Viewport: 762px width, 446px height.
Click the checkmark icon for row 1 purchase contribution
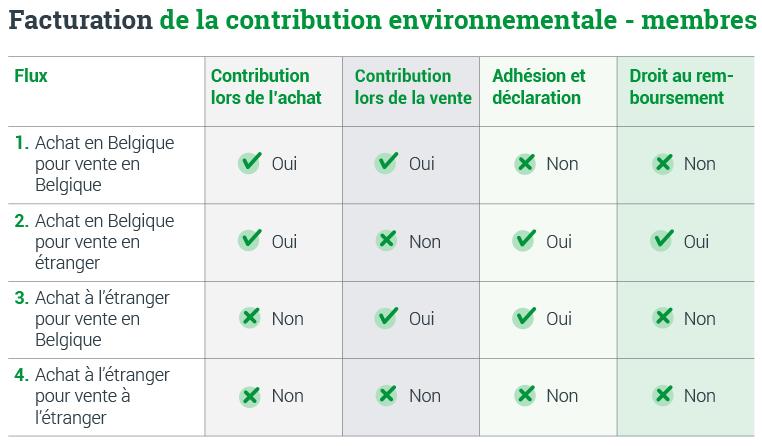coord(250,163)
